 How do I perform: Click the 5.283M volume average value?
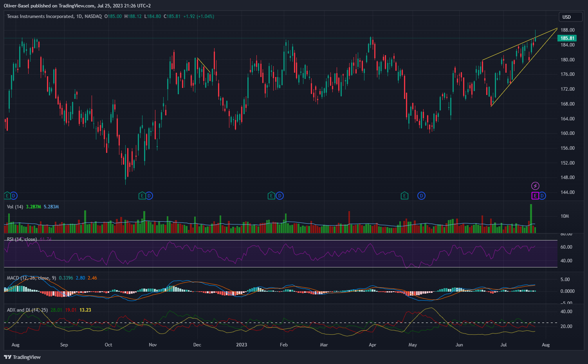tap(51, 206)
